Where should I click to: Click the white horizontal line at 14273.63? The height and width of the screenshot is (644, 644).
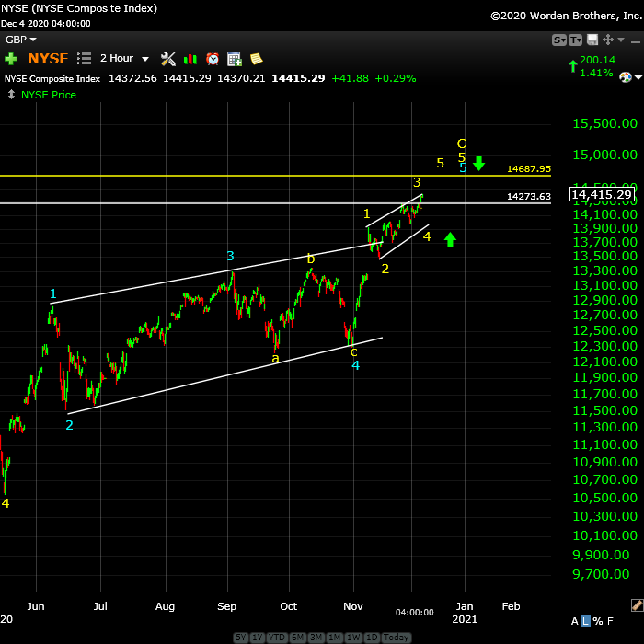pos(275,203)
